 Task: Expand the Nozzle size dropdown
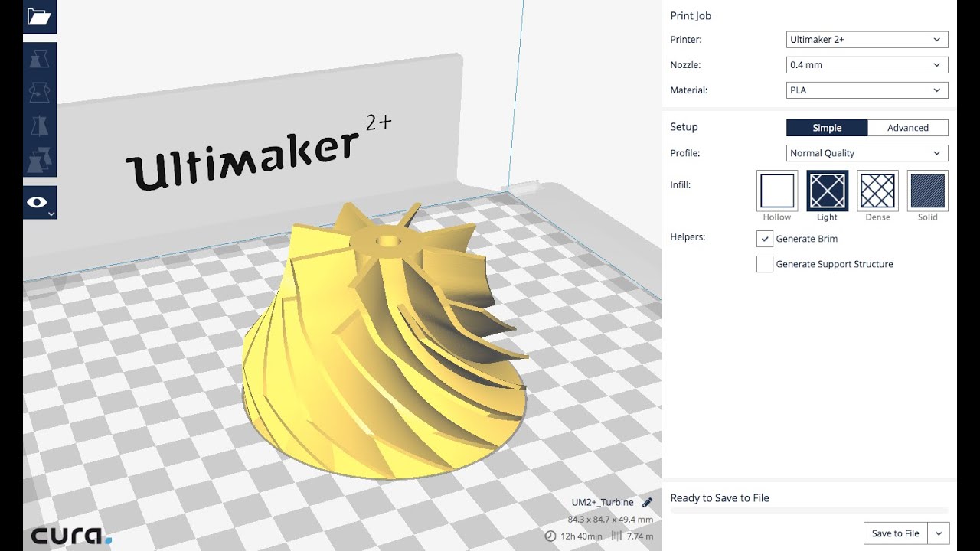[x=867, y=65]
